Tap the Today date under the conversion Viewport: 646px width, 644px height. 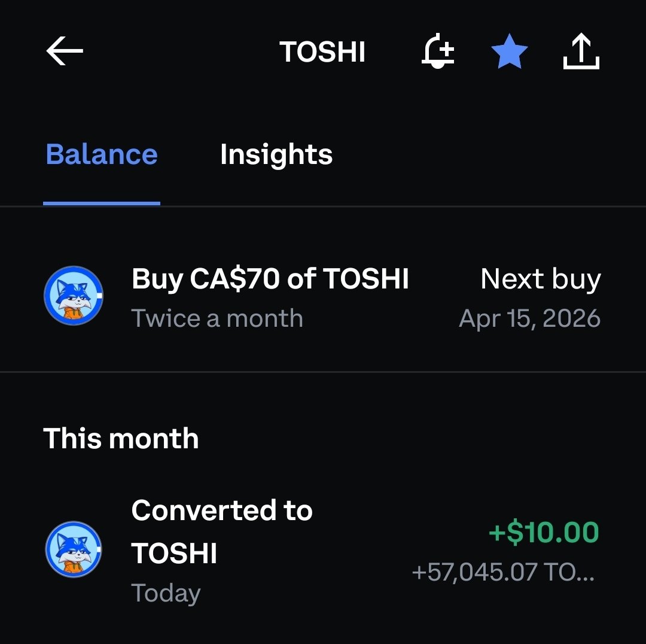pos(166,593)
